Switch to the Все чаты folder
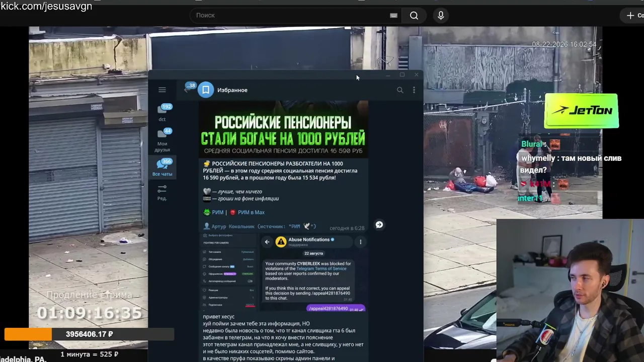Viewport: 644px width, 362px height. [162, 167]
